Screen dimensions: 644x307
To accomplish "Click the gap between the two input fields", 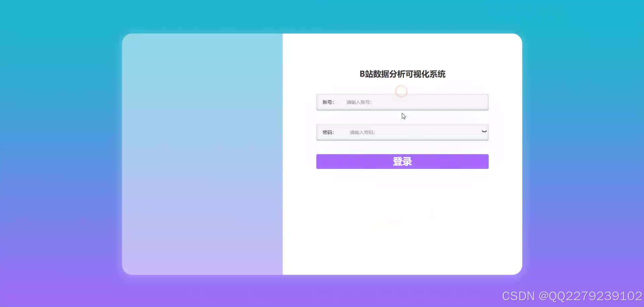I will [402, 117].
